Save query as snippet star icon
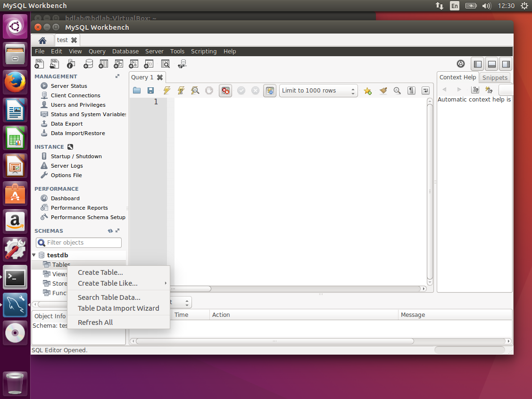The width and height of the screenshot is (532, 399). point(367,91)
